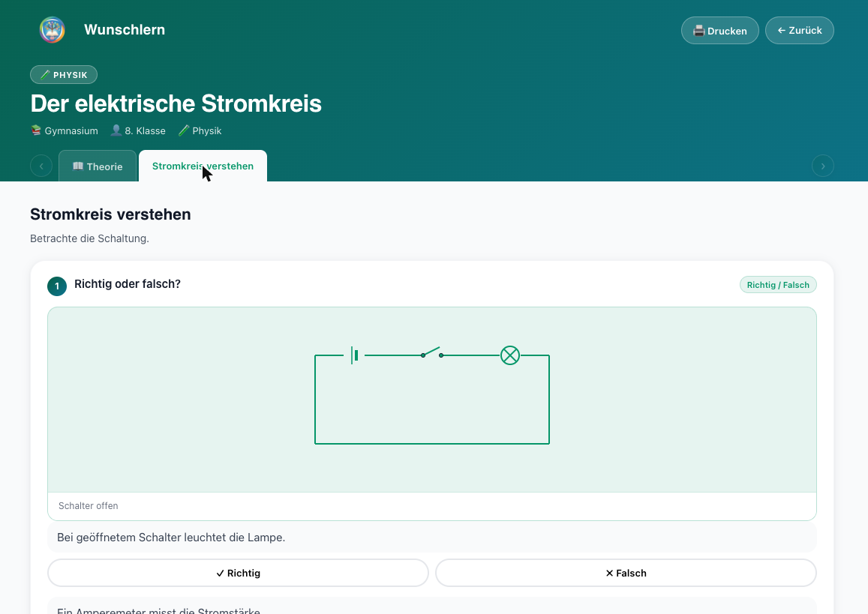Image resolution: width=868 pixels, height=614 pixels.
Task: Click the Schalter offen caption
Action: (x=88, y=506)
